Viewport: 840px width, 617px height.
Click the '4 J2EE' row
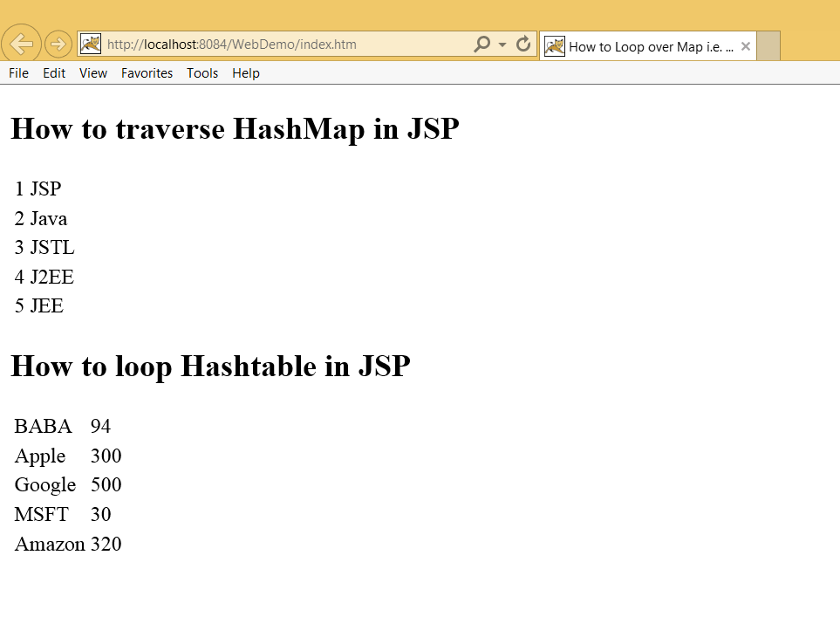(x=44, y=278)
